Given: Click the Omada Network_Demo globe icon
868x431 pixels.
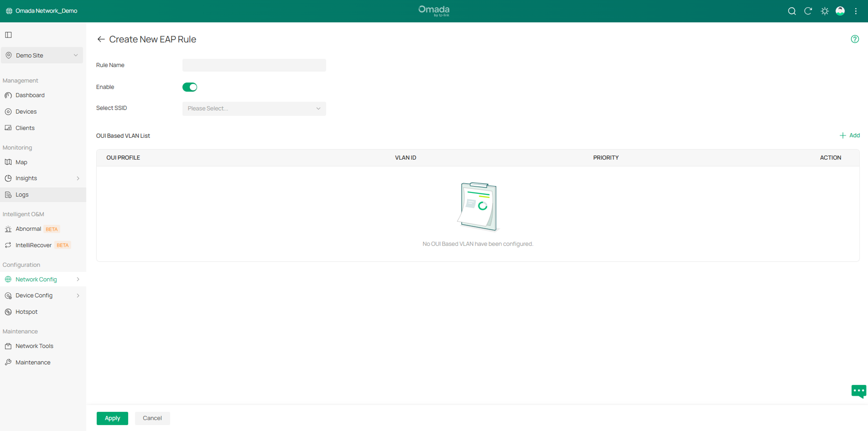Looking at the screenshot, I should pyautogui.click(x=9, y=11).
